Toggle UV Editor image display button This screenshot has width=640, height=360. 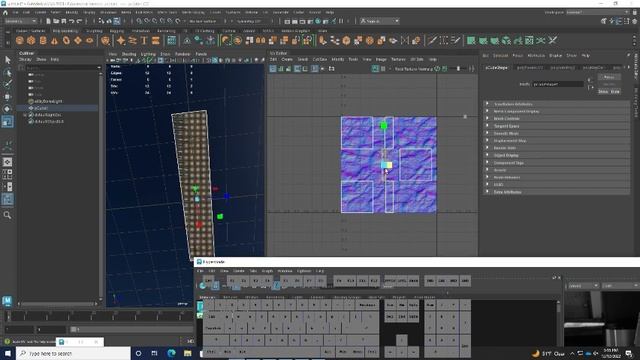click(375, 69)
